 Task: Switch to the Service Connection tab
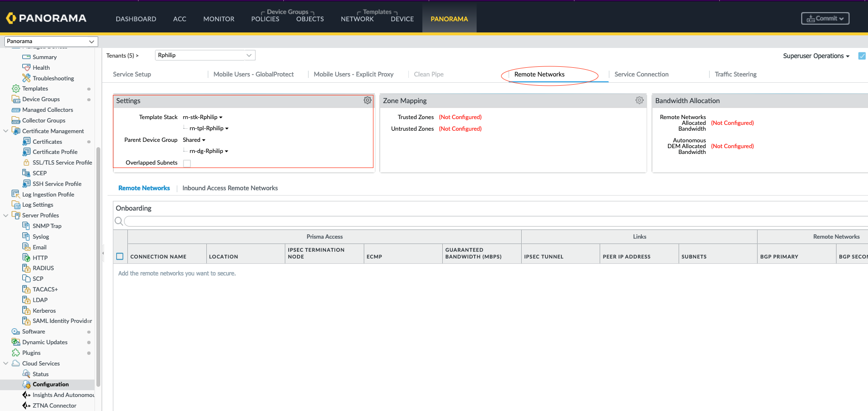pos(641,75)
